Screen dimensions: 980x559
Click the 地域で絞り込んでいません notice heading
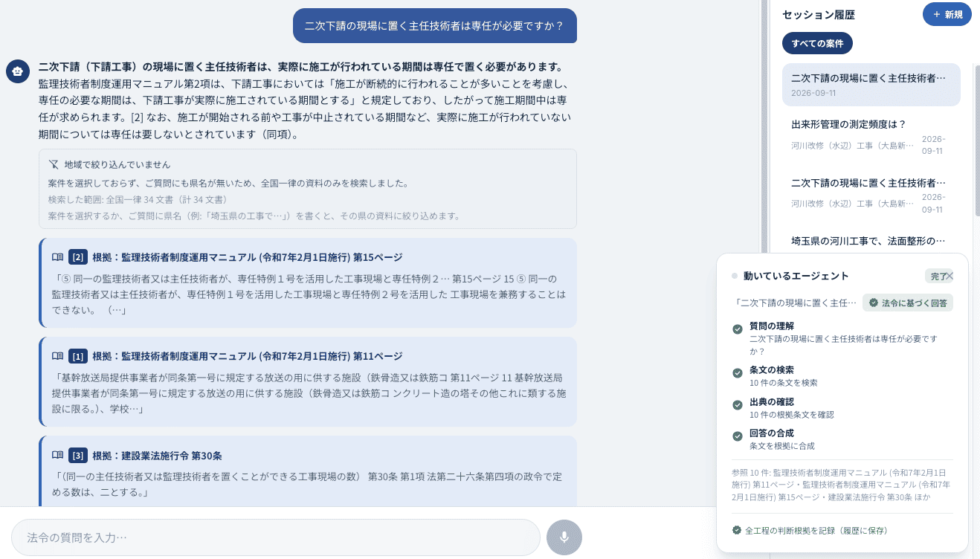click(117, 164)
